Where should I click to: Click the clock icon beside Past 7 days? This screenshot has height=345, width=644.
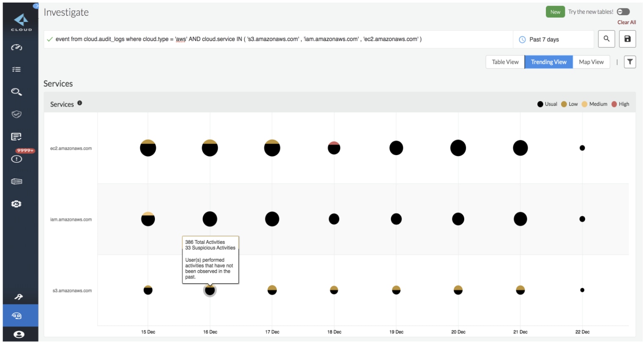coord(522,39)
